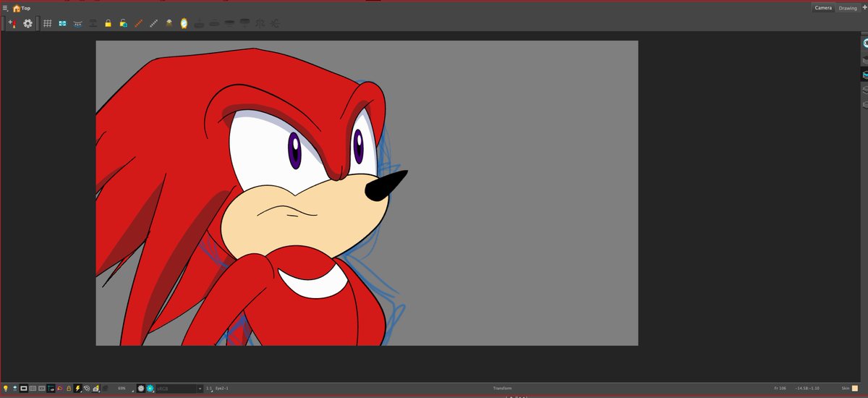Click the Top home breadcrumb icon

click(x=17, y=8)
